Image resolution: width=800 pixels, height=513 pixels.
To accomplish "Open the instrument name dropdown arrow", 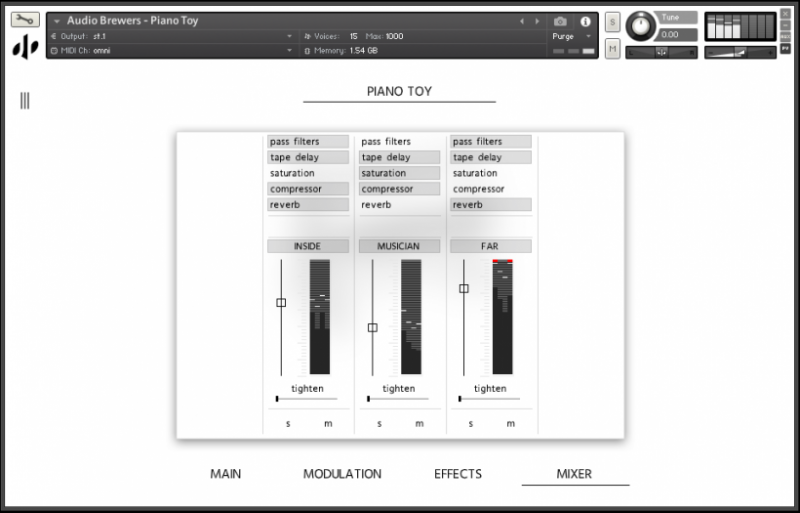I will pyautogui.click(x=57, y=21).
